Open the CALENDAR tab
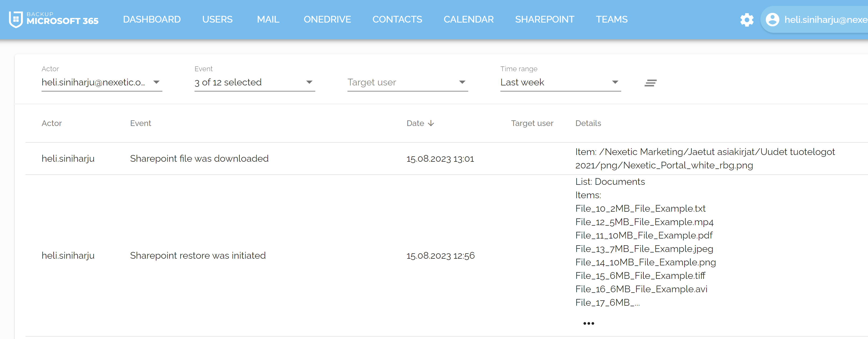 click(x=469, y=20)
